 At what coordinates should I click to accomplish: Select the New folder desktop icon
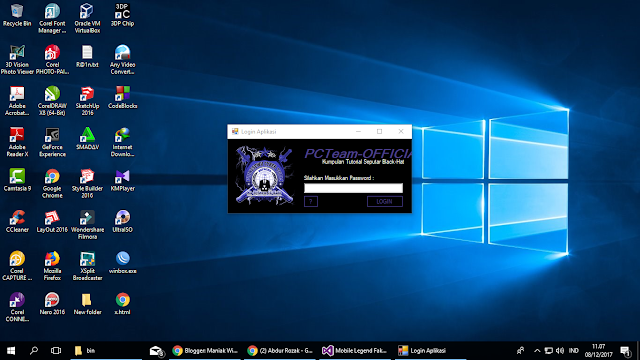[x=87, y=304]
